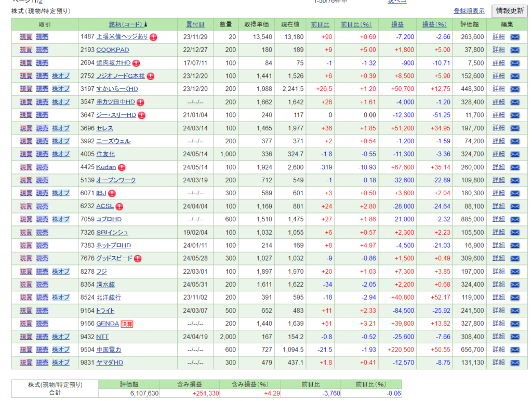Sort the table by 買付日 column header
Image resolution: width=532 pixels, height=401 pixels.
click(195, 24)
